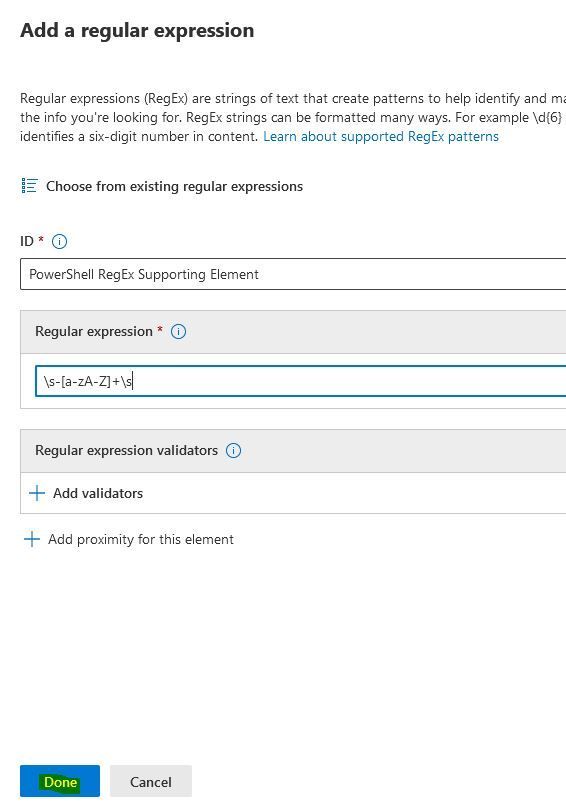Add proximity for this element
Image resolution: width=566 pixels, height=804 pixels.
coord(140,539)
